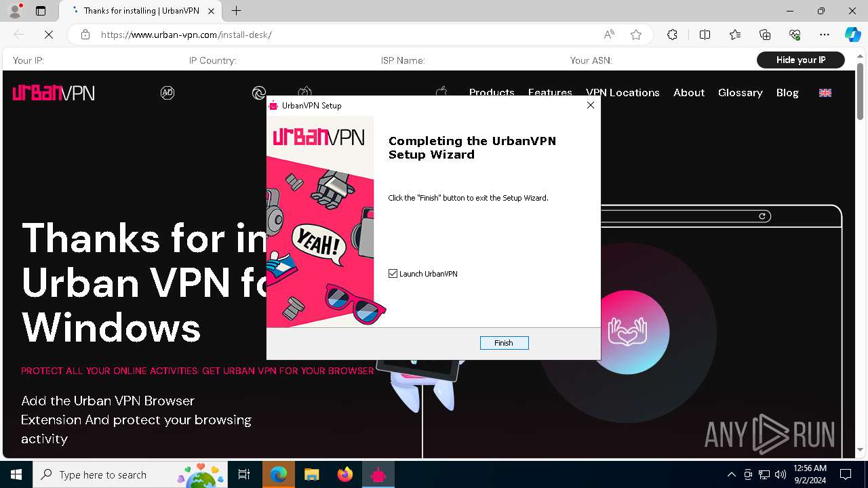The width and height of the screenshot is (868, 488).
Task: Open Microsoft Edge taskbar icon
Action: pos(279,474)
